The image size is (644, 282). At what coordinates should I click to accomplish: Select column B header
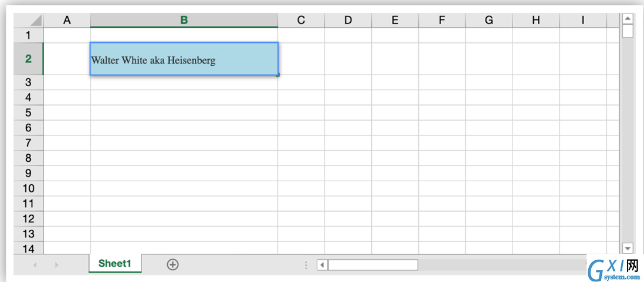(x=184, y=20)
